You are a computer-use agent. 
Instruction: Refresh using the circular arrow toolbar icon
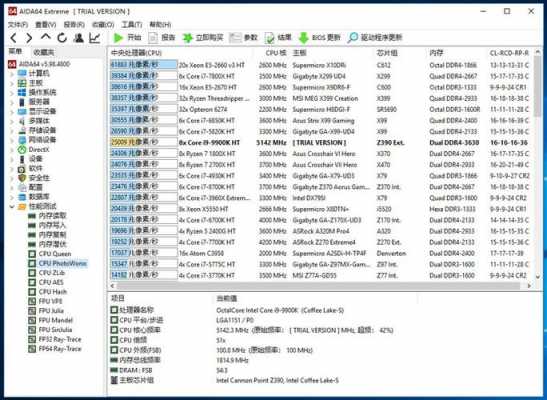pyautogui.click(x=62, y=38)
